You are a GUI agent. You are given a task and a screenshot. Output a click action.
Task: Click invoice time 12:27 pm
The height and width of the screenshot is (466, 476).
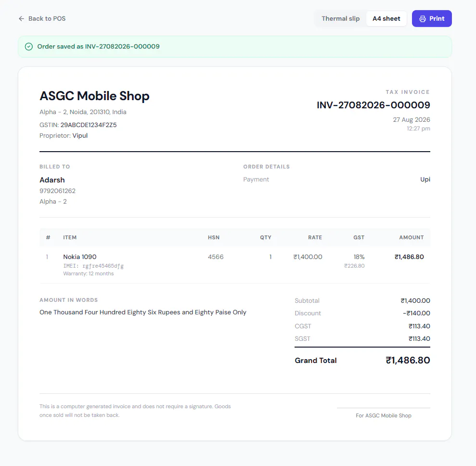point(418,129)
